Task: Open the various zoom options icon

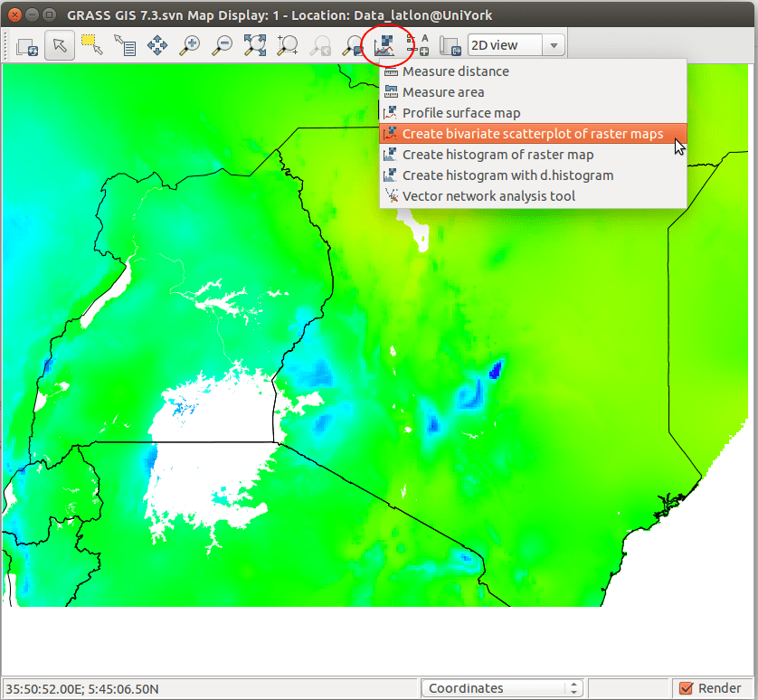Action: click(x=353, y=45)
